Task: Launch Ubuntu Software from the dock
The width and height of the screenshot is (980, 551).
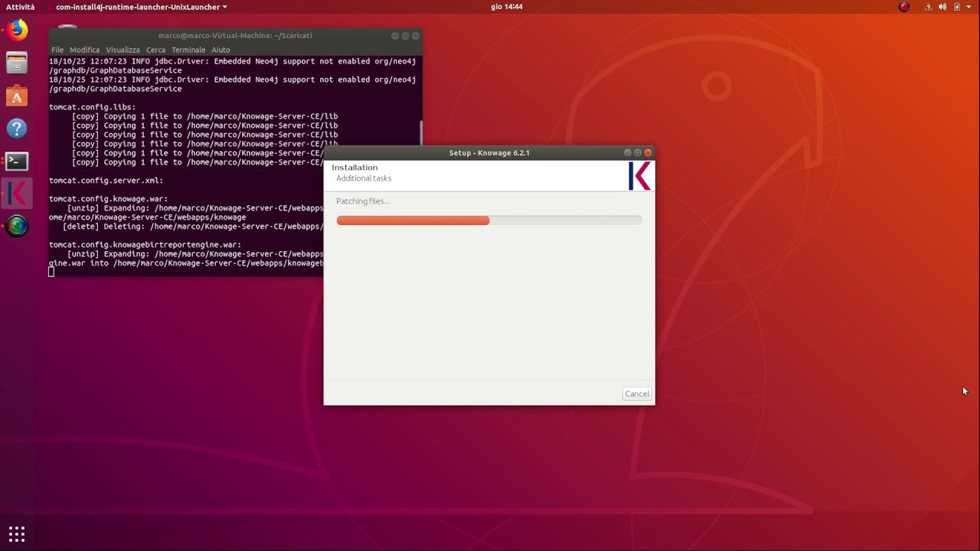Action: click(x=17, y=96)
